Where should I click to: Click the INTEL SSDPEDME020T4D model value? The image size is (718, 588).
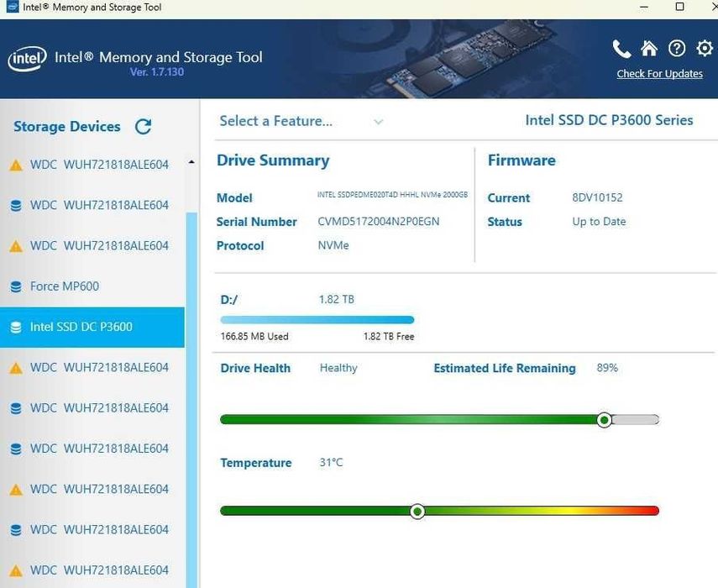coord(392,195)
